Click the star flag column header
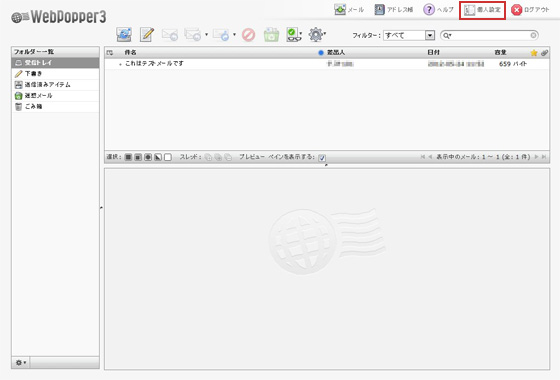560x380 pixels. [534, 53]
